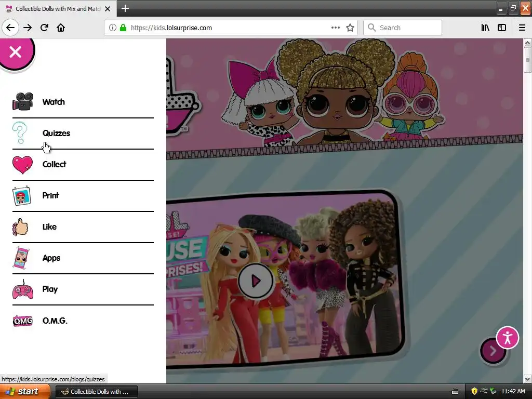This screenshot has height=399, width=532.
Task: Show site information icon in address bar
Action: (x=113, y=28)
